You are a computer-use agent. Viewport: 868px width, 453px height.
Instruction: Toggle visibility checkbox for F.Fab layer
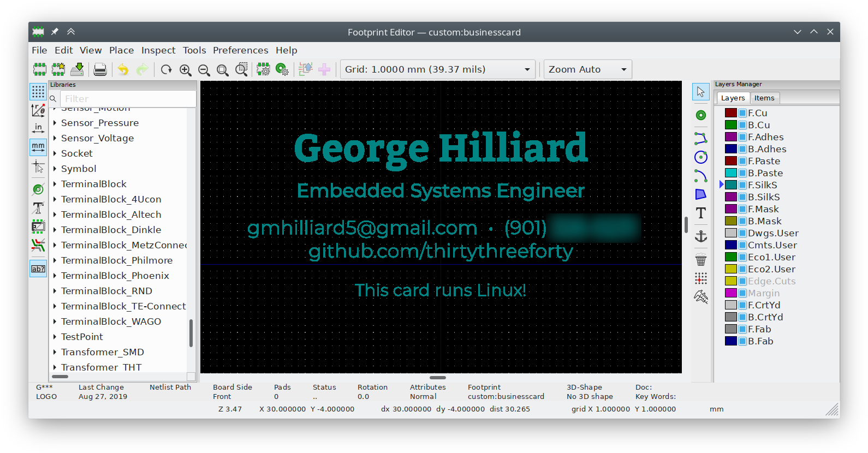coord(742,329)
